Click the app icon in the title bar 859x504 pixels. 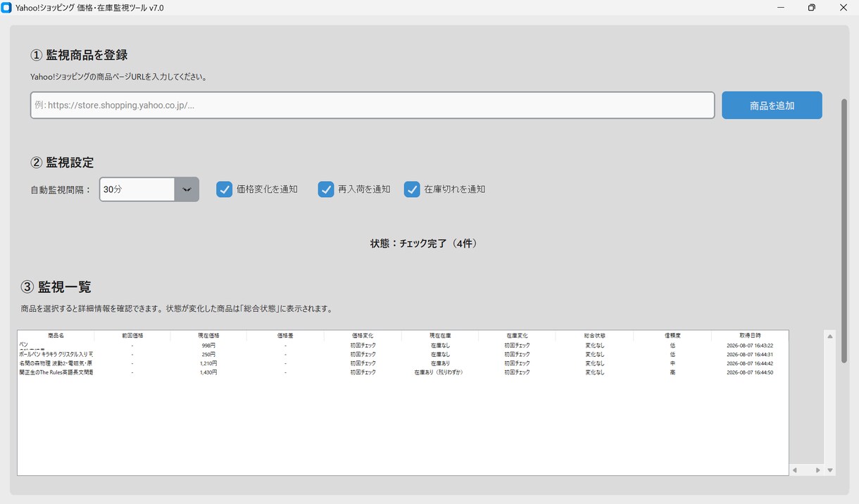(x=6, y=8)
